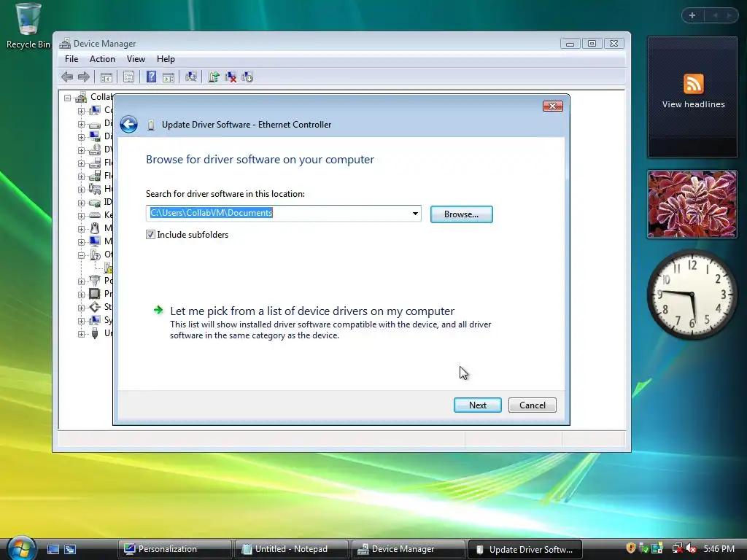Viewport: 747px width, 560px height.
Task: Select the USB controllers plug icon in the tree
Action: click(95, 332)
